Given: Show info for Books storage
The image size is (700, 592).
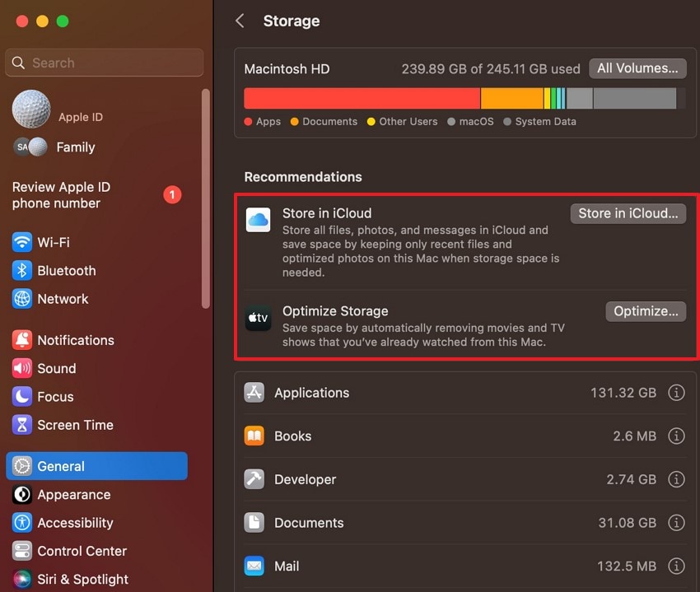Looking at the screenshot, I should [x=676, y=436].
